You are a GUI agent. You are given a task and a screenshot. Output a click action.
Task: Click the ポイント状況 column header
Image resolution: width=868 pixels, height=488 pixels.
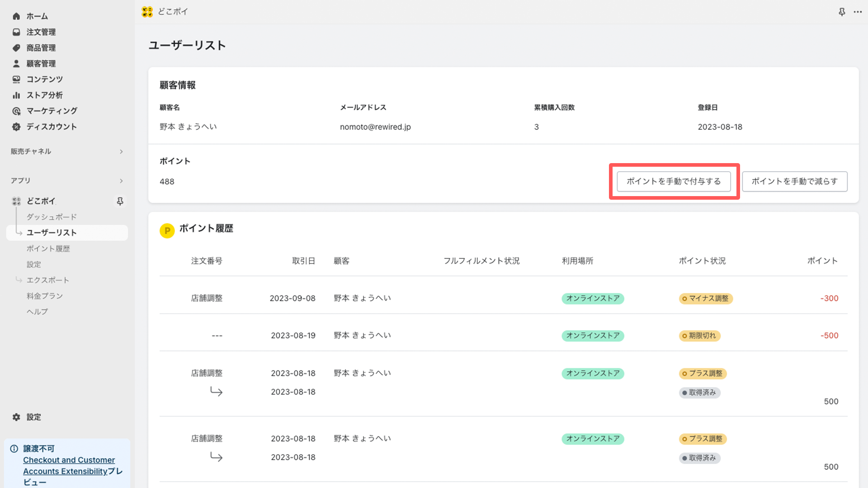[x=702, y=261]
